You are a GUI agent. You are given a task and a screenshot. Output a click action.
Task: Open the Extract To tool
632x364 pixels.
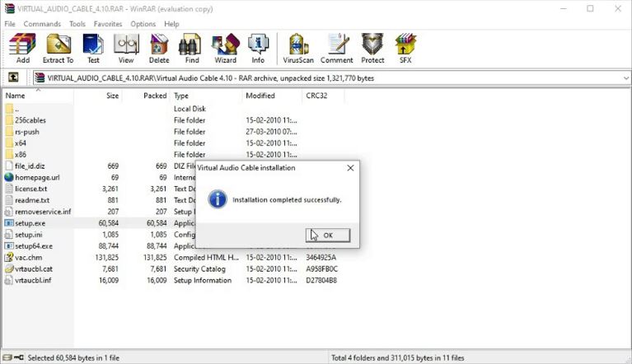click(58, 49)
